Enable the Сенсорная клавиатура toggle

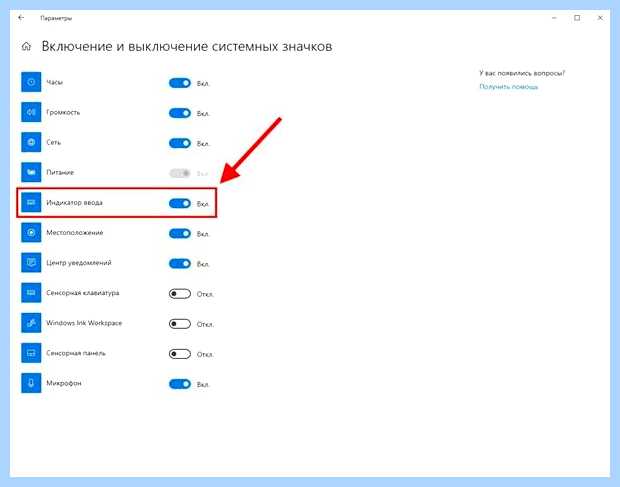click(180, 294)
